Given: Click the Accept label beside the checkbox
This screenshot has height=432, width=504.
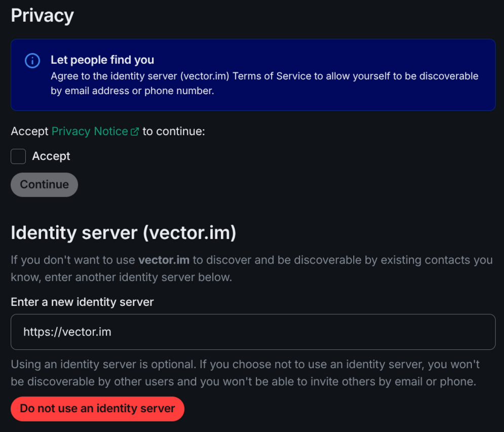Looking at the screenshot, I should [51, 156].
